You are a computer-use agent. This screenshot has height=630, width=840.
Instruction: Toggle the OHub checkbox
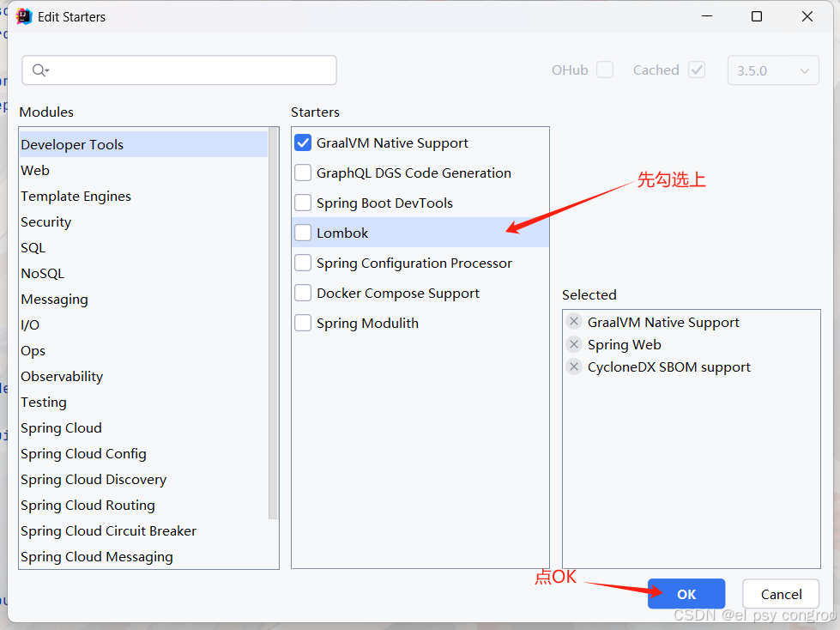tap(605, 70)
